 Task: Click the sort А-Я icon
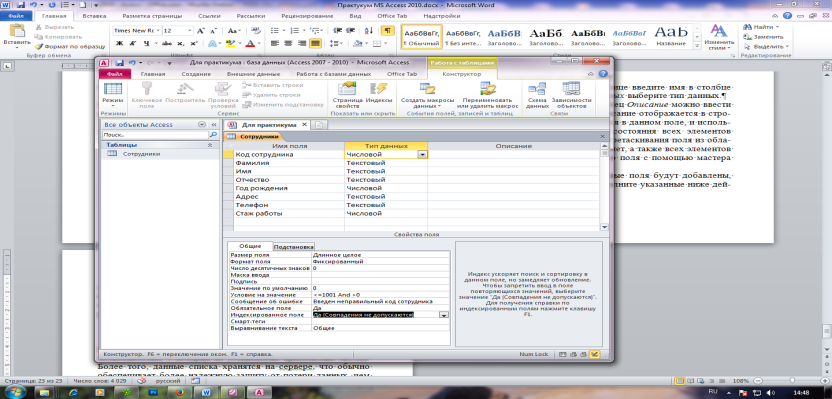point(370,30)
